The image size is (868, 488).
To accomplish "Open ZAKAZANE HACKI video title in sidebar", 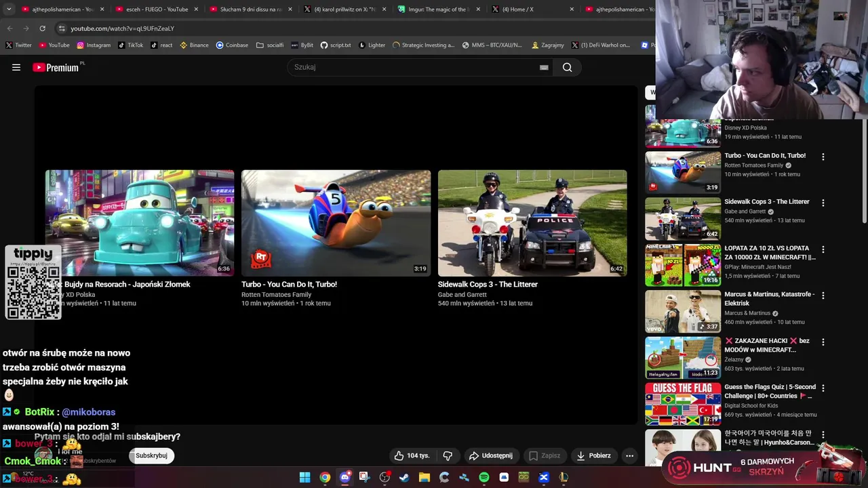I will point(767,345).
